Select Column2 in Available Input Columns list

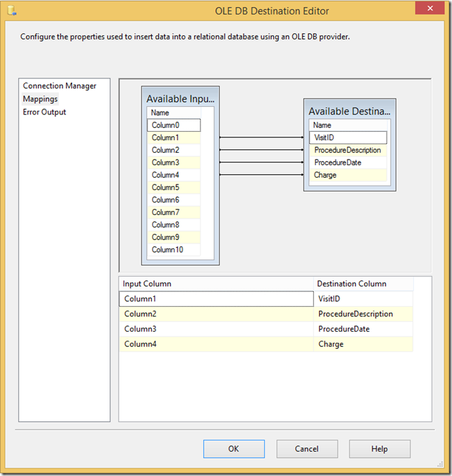pyautogui.click(x=174, y=150)
